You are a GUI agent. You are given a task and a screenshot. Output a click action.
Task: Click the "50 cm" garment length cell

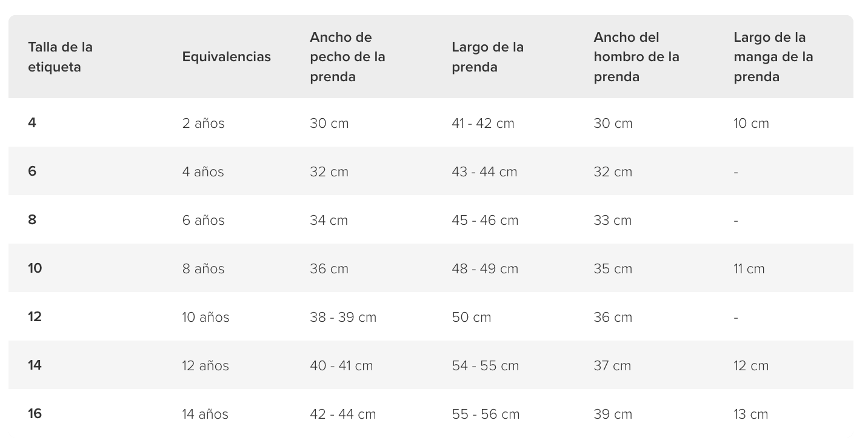click(x=471, y=318)
